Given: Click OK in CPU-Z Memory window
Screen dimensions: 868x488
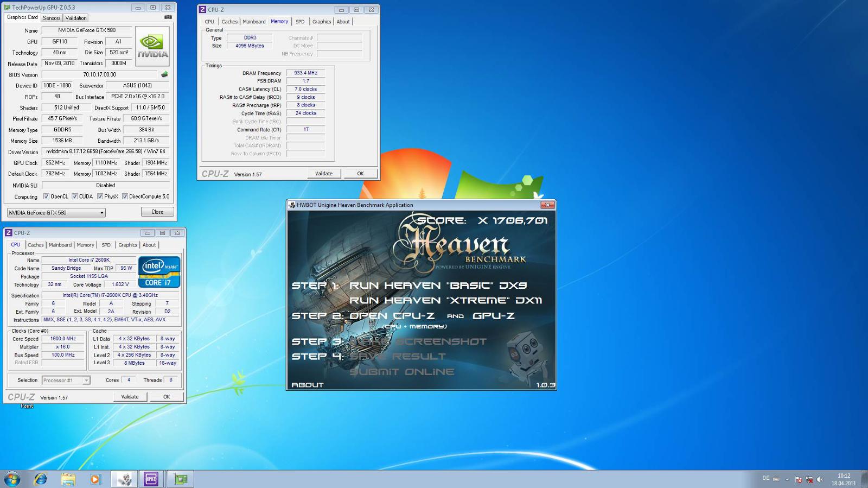Looking at the screenshot, I should tap(360, 174).
